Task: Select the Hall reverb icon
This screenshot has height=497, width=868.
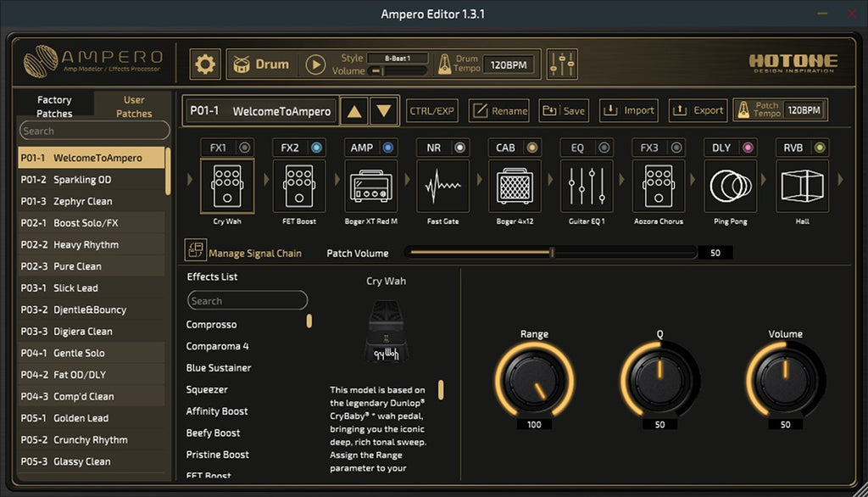Action: coord(803,187)
